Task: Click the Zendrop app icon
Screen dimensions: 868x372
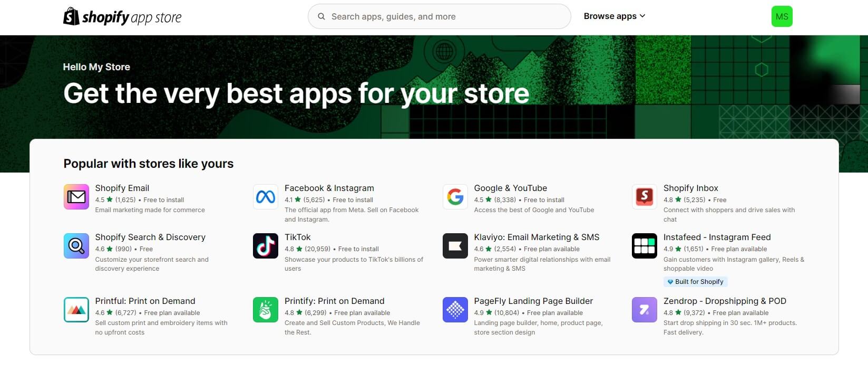Action: (x=645, y=310)
